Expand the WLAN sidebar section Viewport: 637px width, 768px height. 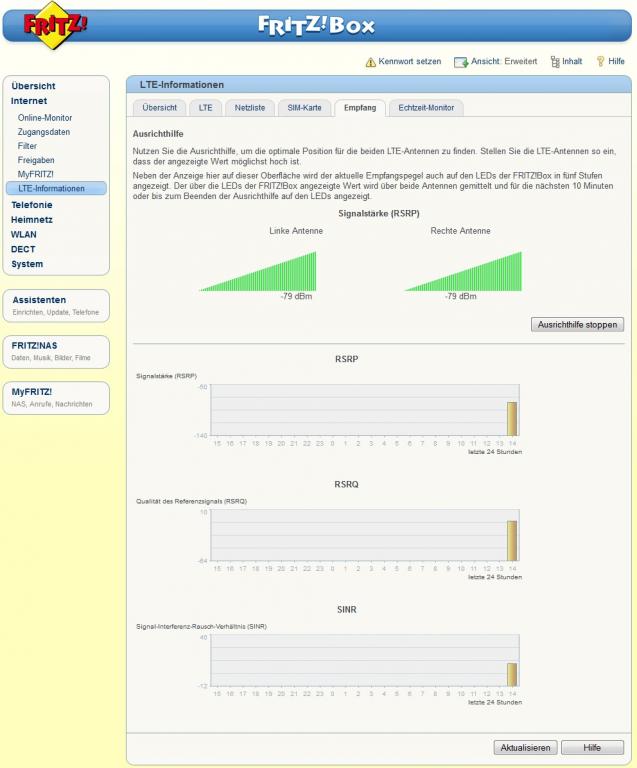(24, 234)
